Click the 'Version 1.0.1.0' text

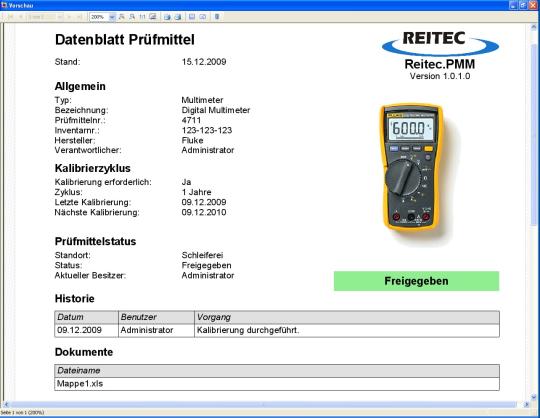pyautogui.click(x=440, y=76)
